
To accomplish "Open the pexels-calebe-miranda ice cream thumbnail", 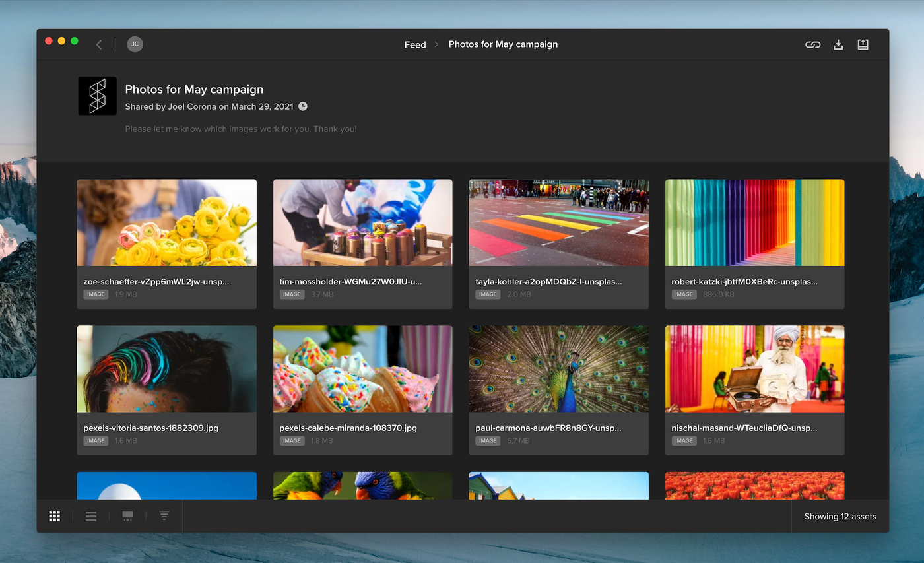I will coord(363,369).
